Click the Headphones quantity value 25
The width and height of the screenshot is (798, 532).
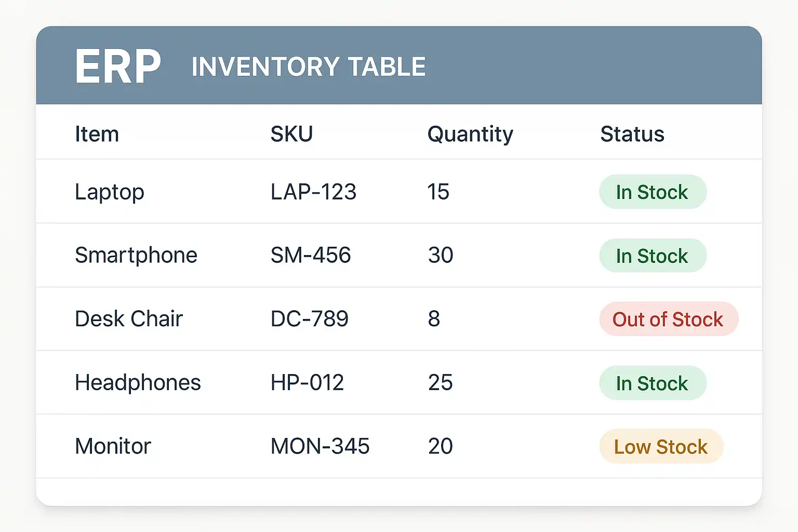440,382
